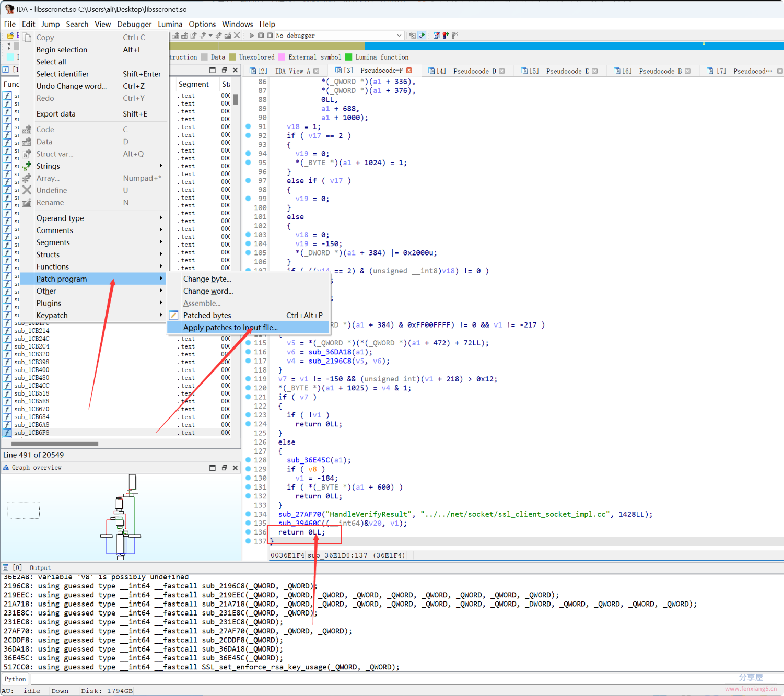Toggle breakpoint dot on line 105
This screenshot has width=784, height=696.
coord(248,252)
